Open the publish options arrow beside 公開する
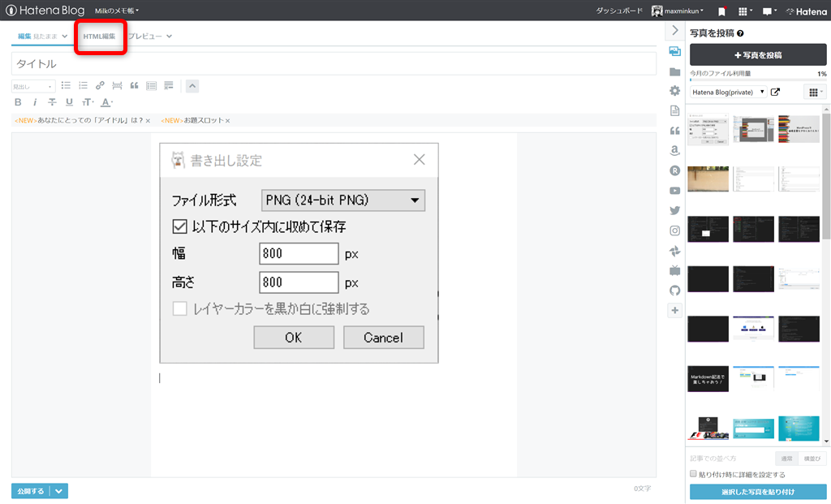831x504 pixels. 58,491
